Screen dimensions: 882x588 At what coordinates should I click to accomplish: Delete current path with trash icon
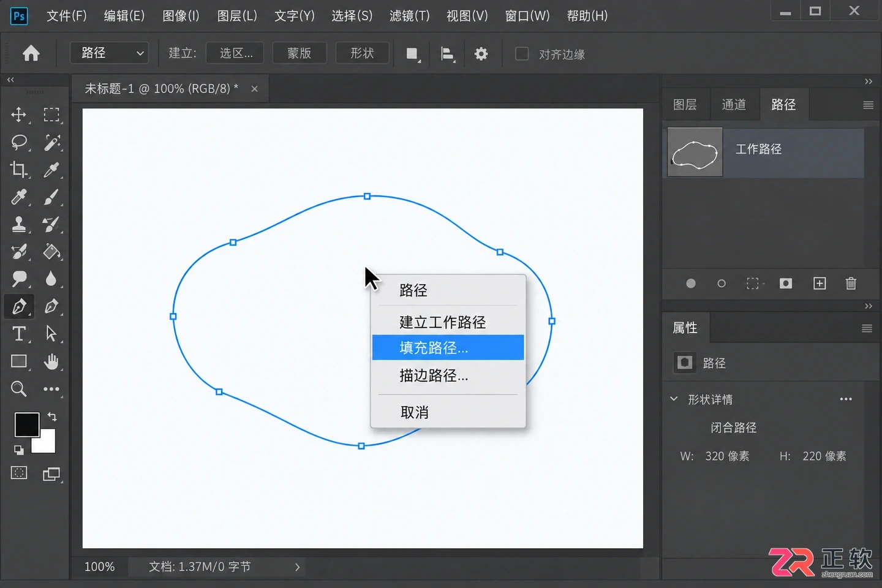[x=851, y=284]
